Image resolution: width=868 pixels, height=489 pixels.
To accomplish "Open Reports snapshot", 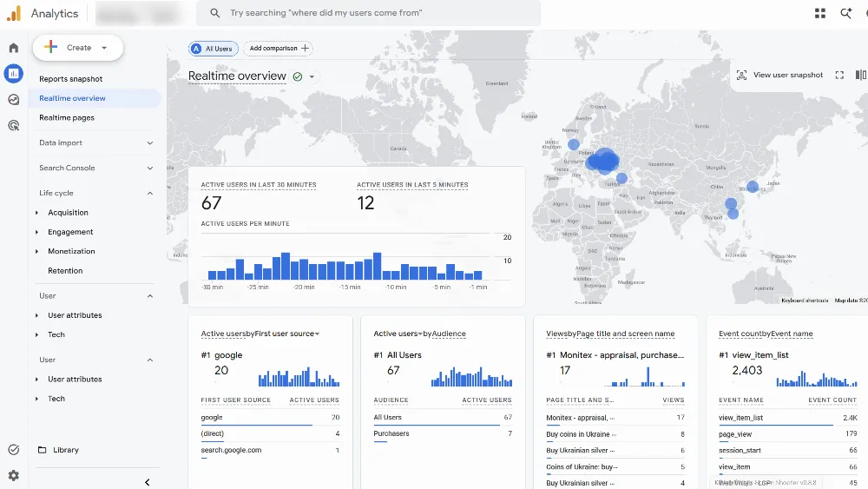I will coord(71,79).
